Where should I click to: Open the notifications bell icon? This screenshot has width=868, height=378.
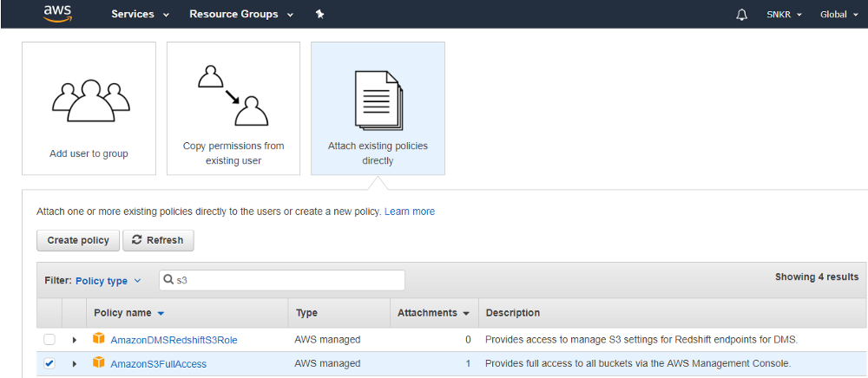pos(741,15)
